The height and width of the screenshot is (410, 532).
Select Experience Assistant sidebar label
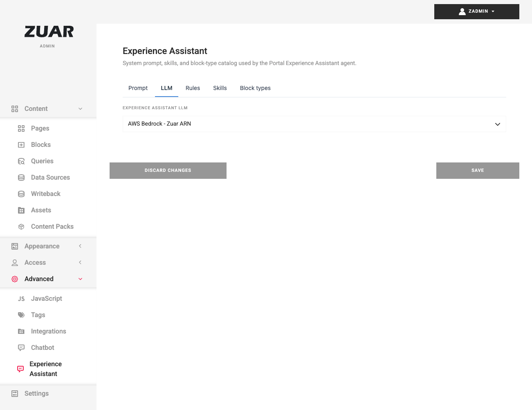(45, 369)
